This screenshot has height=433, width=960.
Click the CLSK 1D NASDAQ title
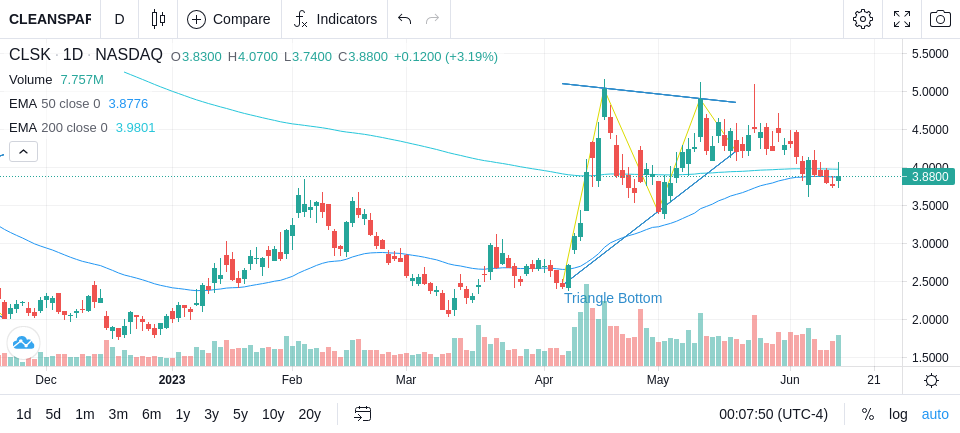[86, 55]
